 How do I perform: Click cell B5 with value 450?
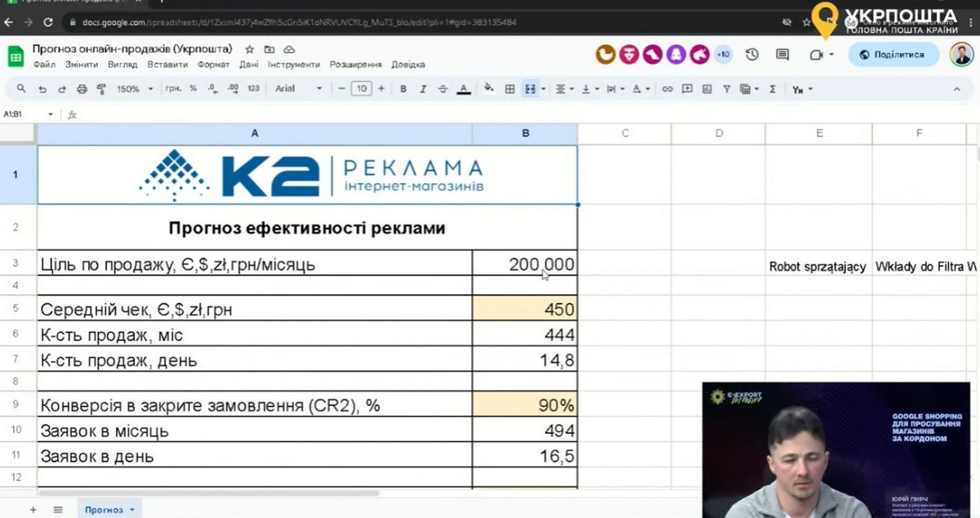[524, 309]
